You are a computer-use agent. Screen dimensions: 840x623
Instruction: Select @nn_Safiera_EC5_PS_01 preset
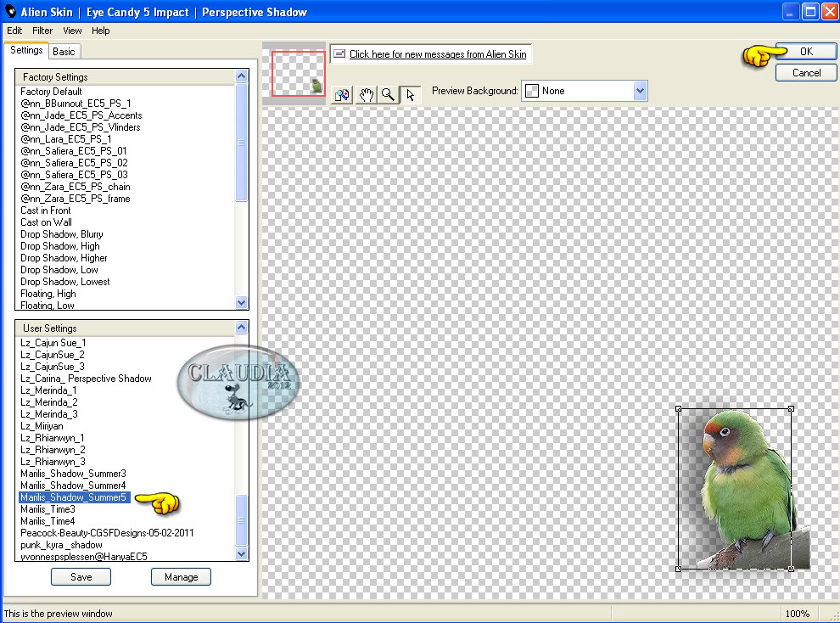point(73,151)
